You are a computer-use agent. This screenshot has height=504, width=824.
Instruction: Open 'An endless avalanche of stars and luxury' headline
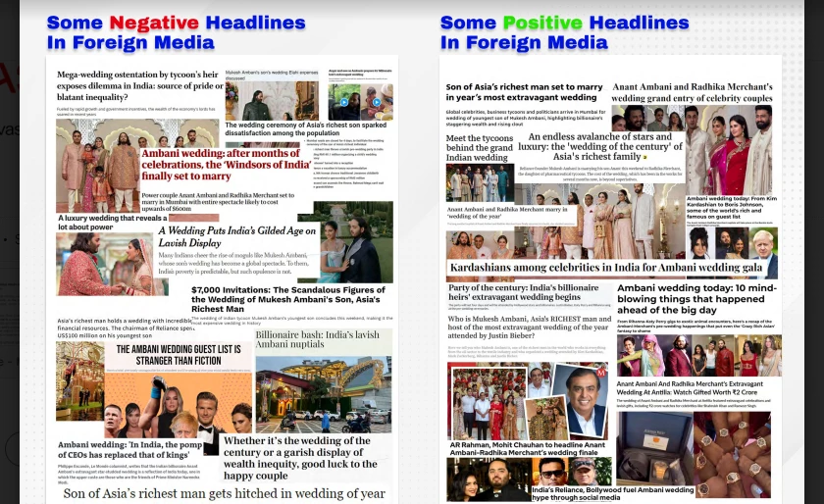(x=600, y=147)
